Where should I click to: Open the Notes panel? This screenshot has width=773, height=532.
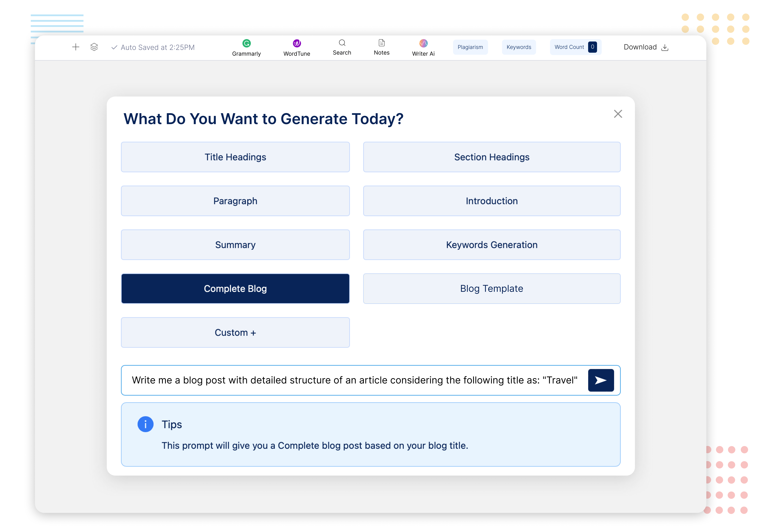382,47
